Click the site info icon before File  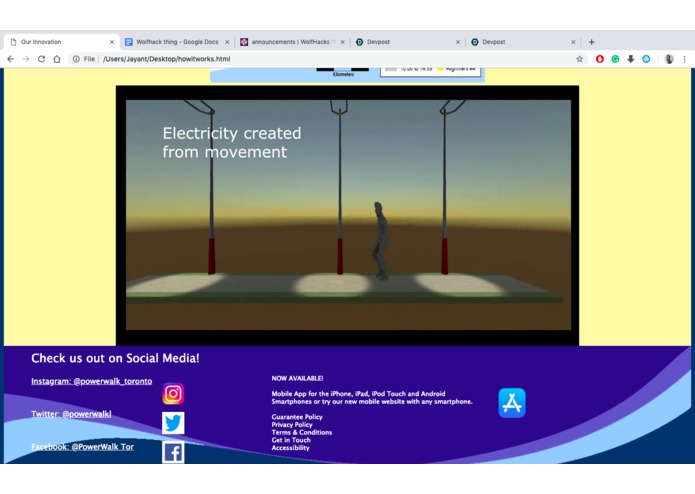(x=76, y=59)
